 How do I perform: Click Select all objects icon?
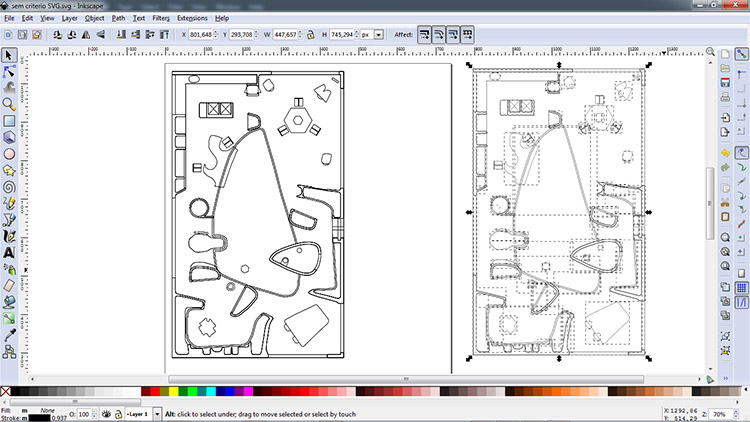[8, 34]
